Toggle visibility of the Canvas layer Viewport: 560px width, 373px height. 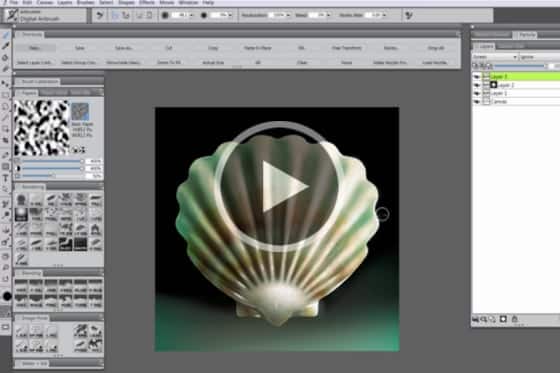click(x=477, y=102)
